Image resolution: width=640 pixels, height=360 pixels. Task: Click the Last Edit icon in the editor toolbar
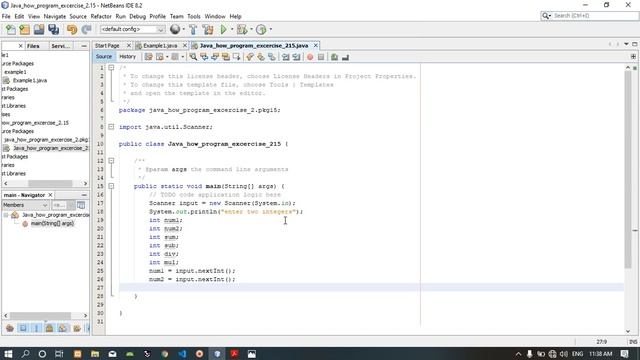point(149,57)
